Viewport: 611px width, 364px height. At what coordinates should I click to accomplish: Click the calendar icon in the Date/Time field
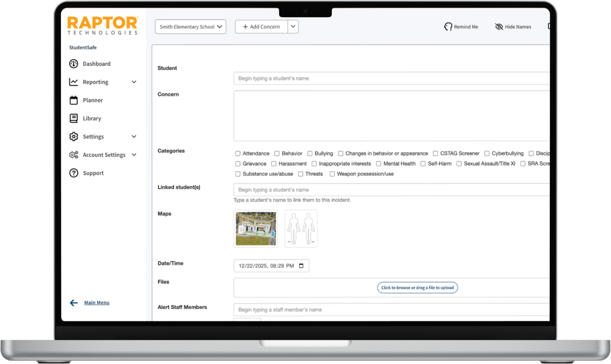click(301, 266)
